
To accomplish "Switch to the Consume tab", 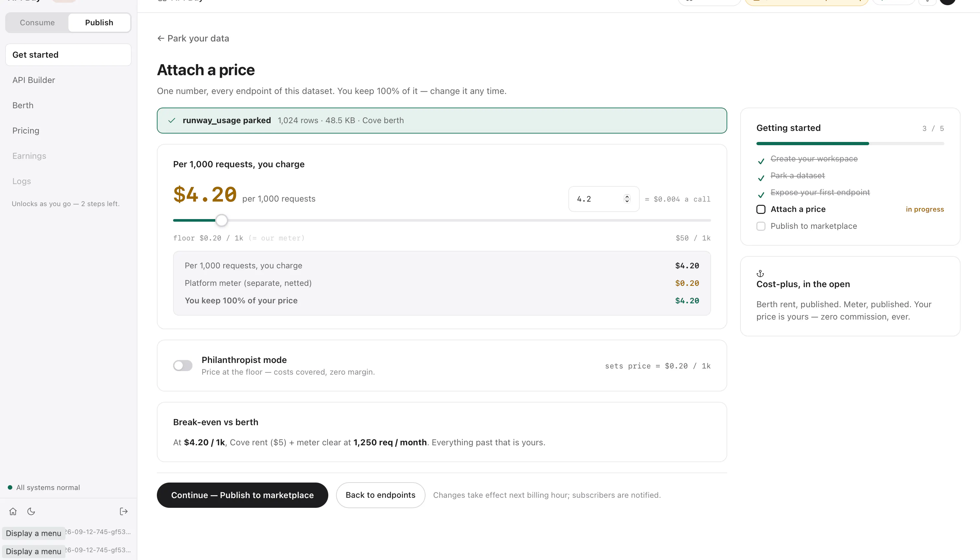I will 37,23.
